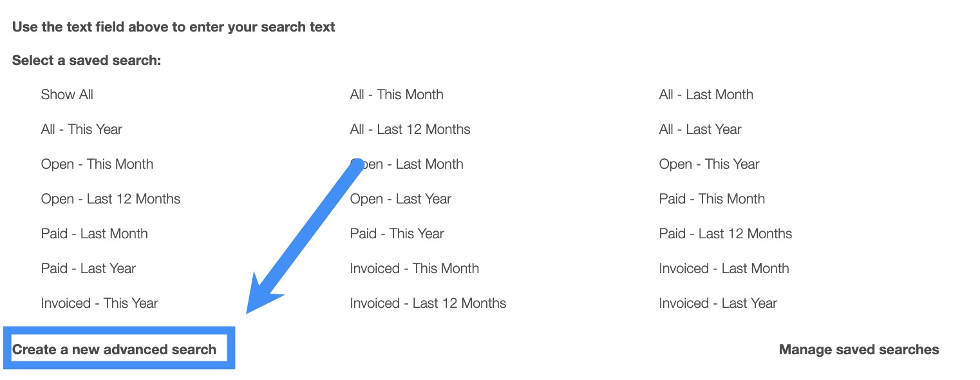Open the Open - Last 12 Months search
The height and width of the screenshot is (380, 980).
click(x=111, y=199)
